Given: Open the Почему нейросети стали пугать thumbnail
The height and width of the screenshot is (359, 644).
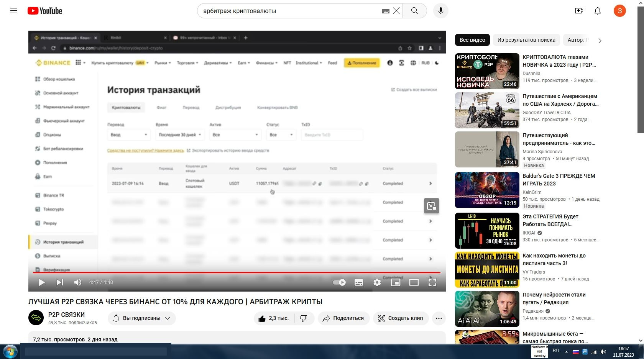Looking at the screenshot, I should (487, 309).
